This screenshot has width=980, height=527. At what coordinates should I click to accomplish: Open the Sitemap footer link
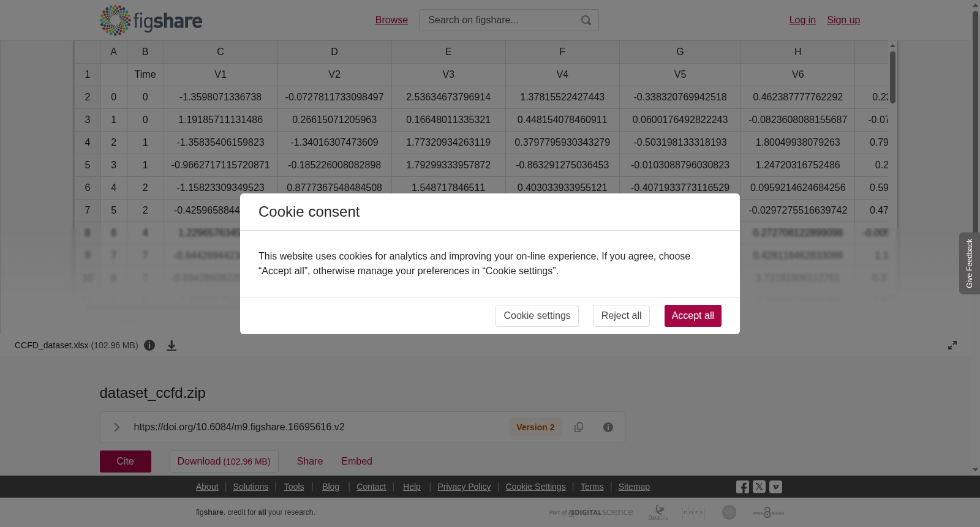click(x=634, y=487)
